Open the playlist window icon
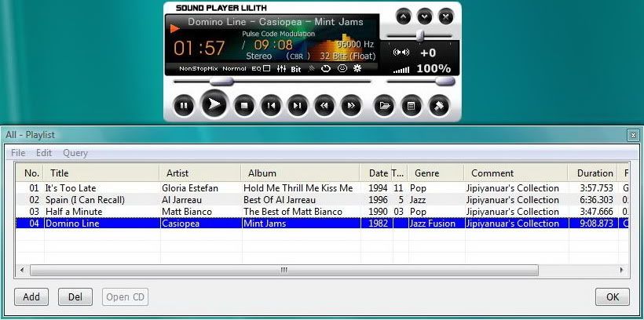This screenshot has height=320, width=644. coord(410,105)
